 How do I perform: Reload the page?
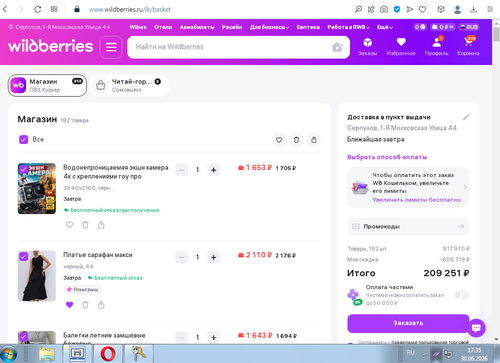click(38, 9)
